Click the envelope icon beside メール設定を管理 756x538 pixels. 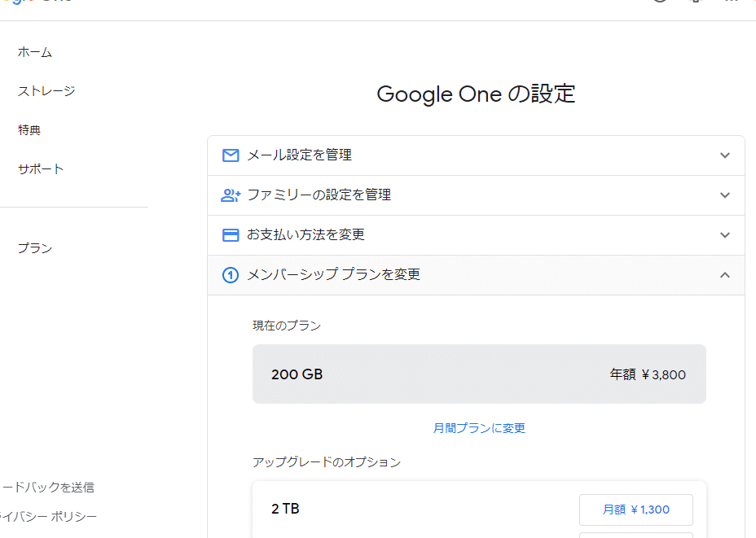[x=231, y=155]
